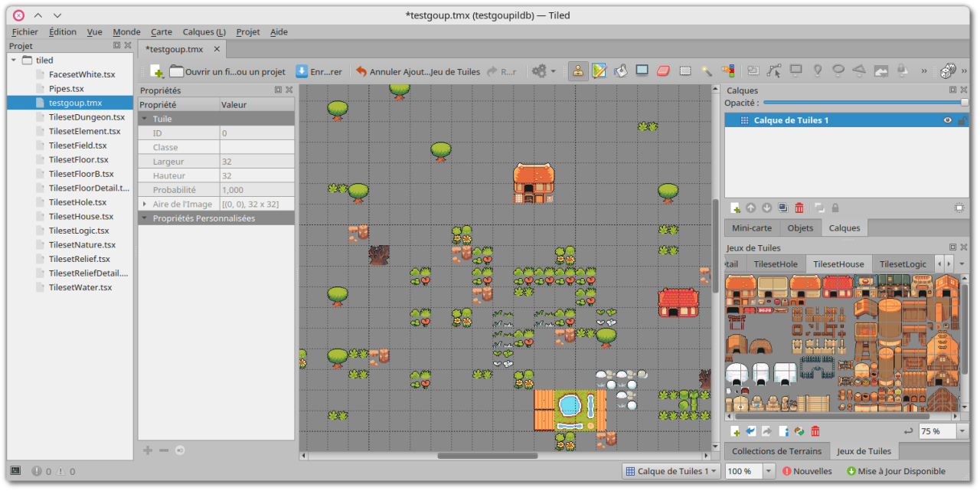Expand the Aire de l'Image property
The height and width of the screenshot is (491, 980).
tap(143, 203)
